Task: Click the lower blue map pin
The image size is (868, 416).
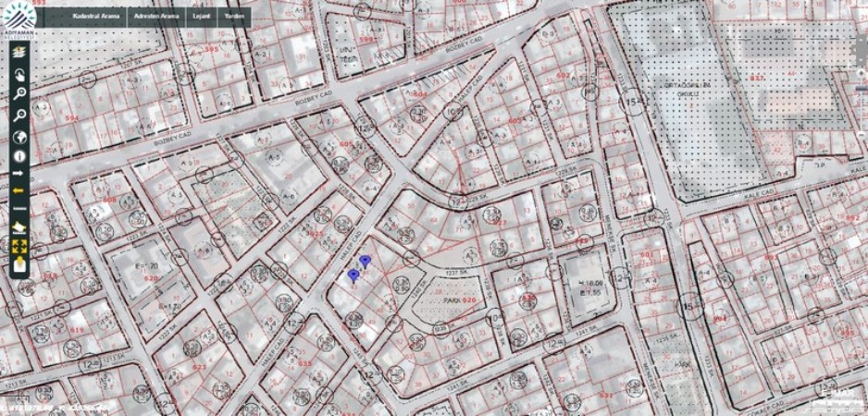Action: coord(353,275)
